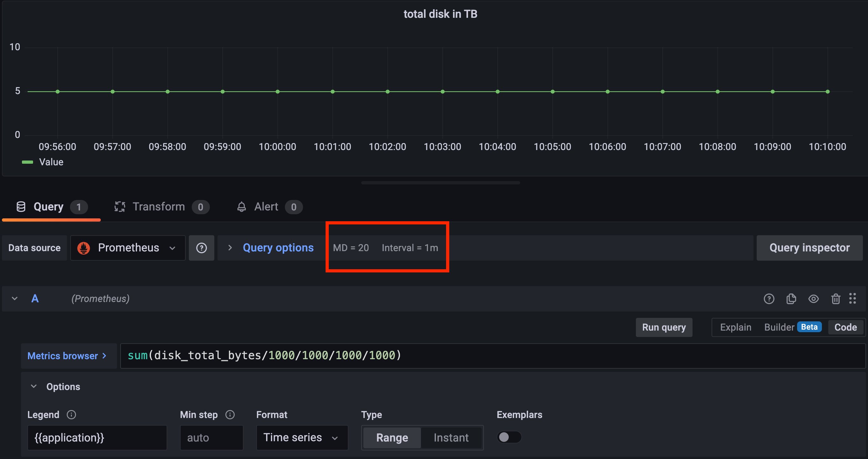Click the Min step info icon
Screen dimensions: 868x459
pos(230,414)
